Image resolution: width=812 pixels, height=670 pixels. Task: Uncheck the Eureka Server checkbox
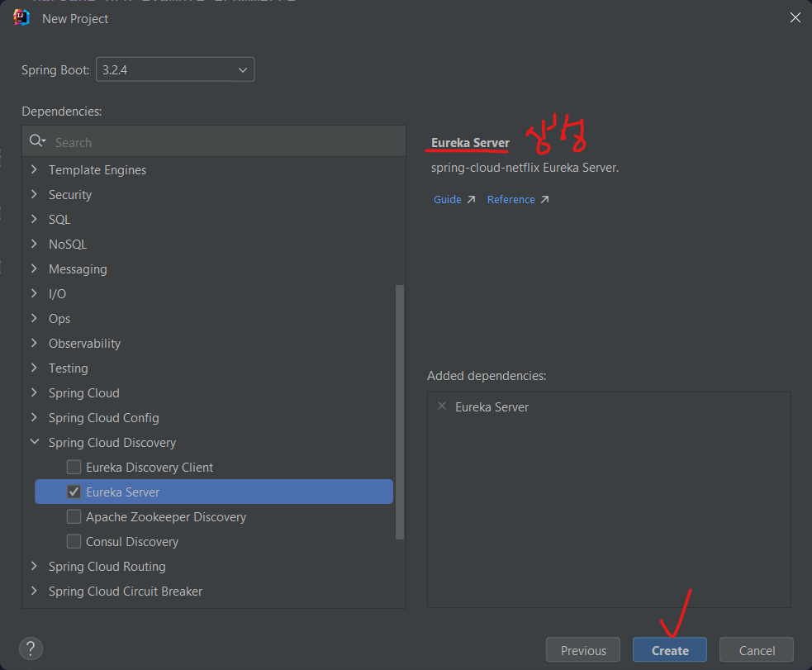click(74, 492)
